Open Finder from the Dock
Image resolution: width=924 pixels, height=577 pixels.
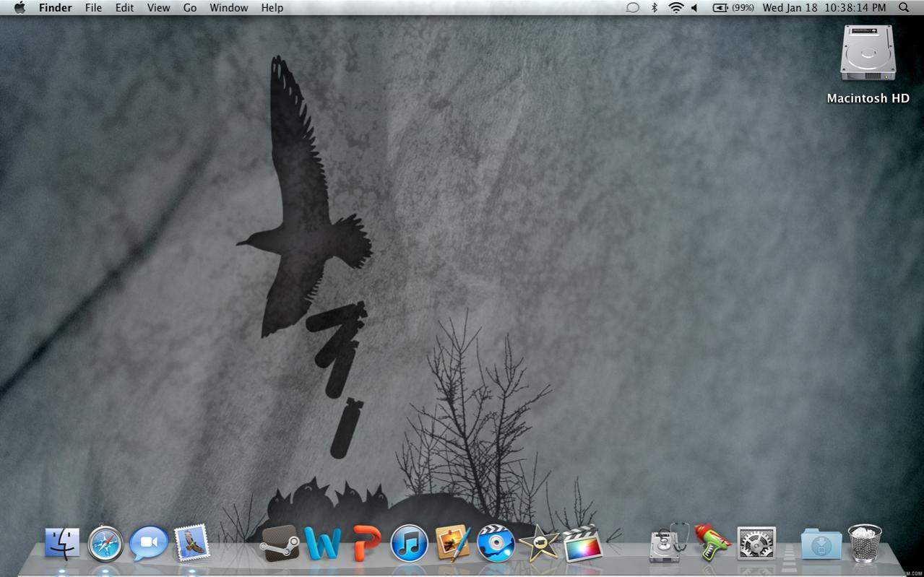click(x=62, y=543)
